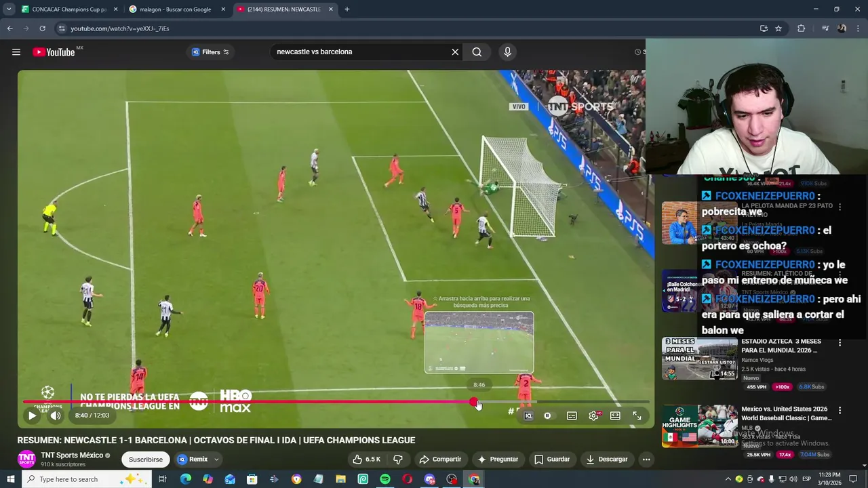This screenshot has width=868, height=488.
Task: Go back with the browser back arrow
Action: tap(9, 28)
